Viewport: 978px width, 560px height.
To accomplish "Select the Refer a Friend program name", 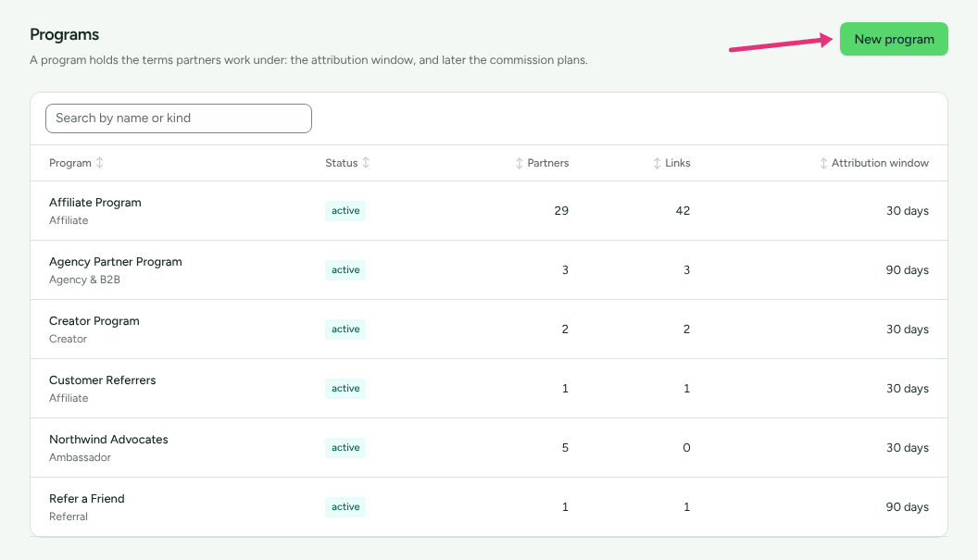I will (87, 499).
